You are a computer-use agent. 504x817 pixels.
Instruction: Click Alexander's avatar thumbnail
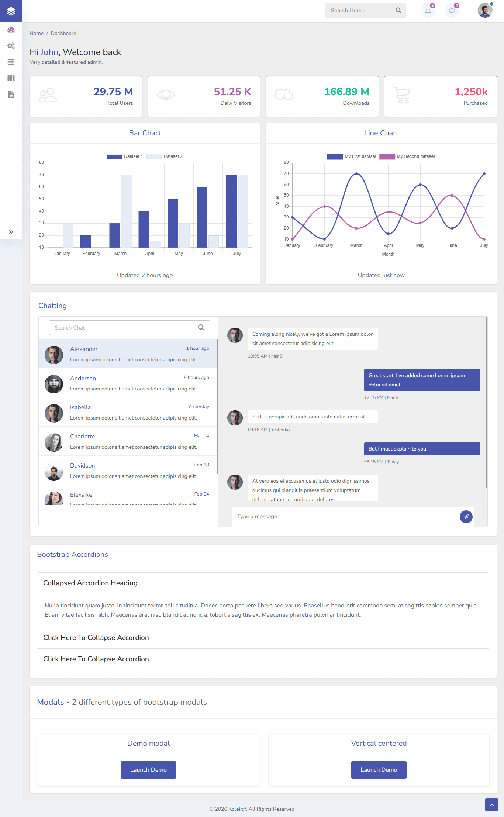click(x=54, y=355)
